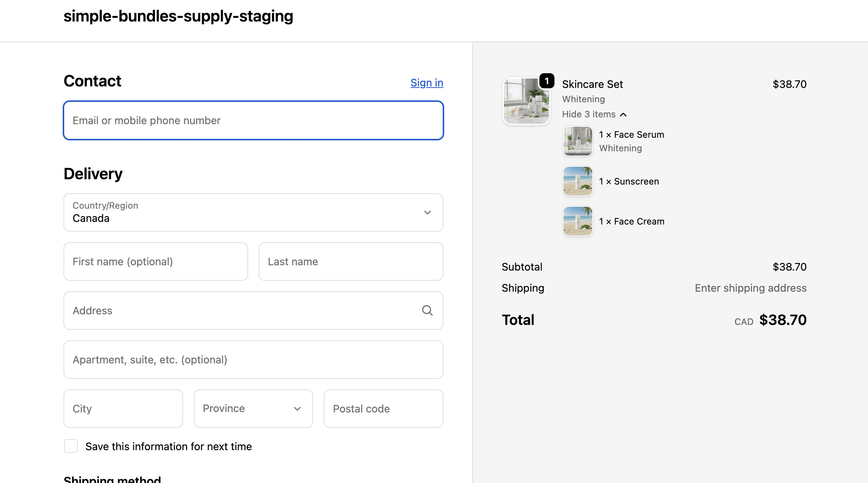Click the City input field
The width and height of the screenshot is (868, 483).
click(x=123, y=409)
